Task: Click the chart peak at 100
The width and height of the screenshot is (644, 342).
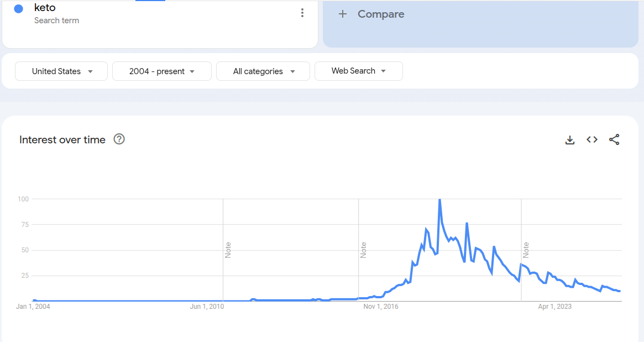Action: (x=439, y=199)
